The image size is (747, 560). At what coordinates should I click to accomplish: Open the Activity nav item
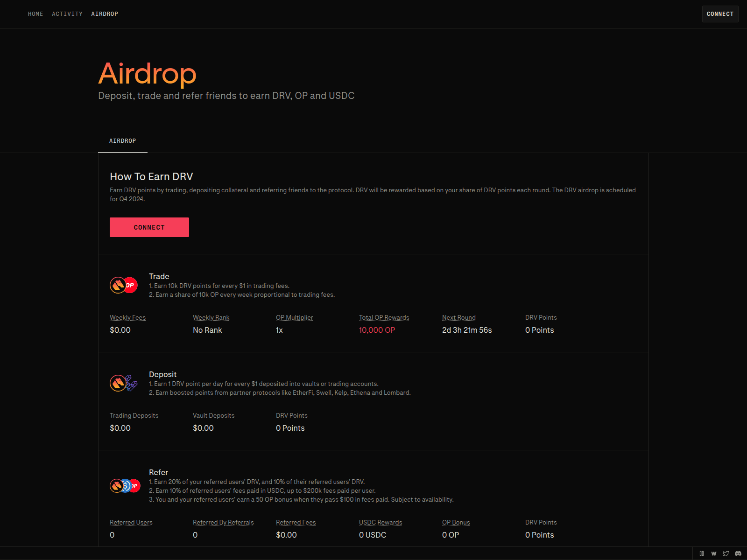67,14
